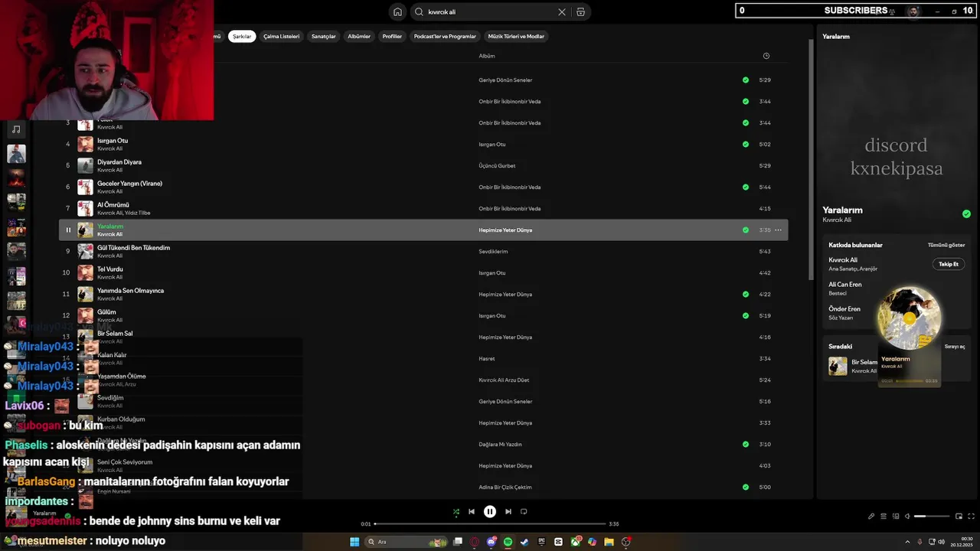980x551 pixels.
Task: Skip to the previous track
Action: pos(472,512)
